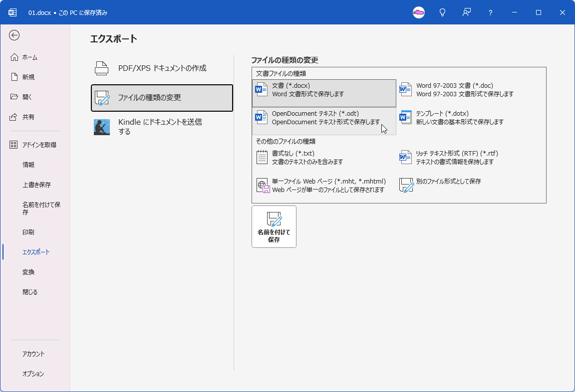Click the lightbulb icon in title bar
Viewport: 575px width, 392px height.
click(x=442, y=12)
